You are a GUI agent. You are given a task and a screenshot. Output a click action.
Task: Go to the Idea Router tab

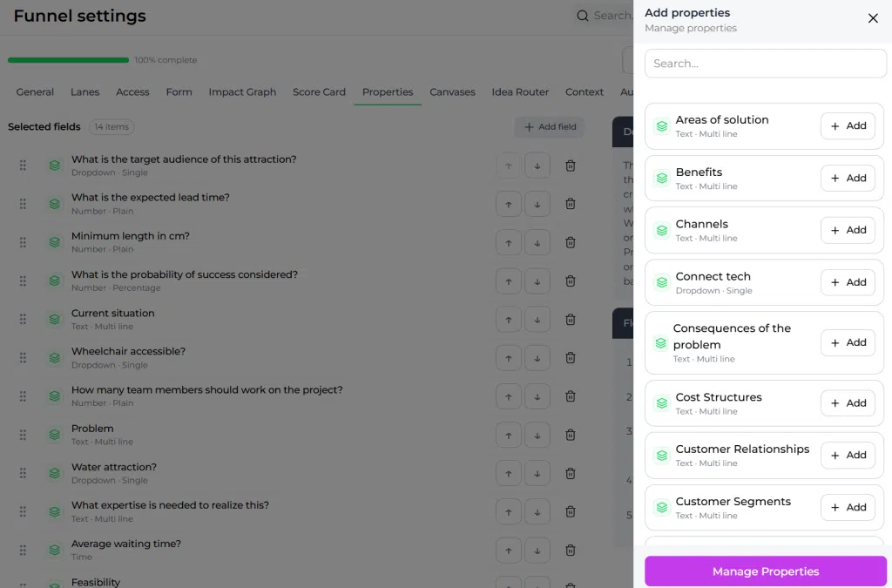pyautogui.click(x=520, y=92)
